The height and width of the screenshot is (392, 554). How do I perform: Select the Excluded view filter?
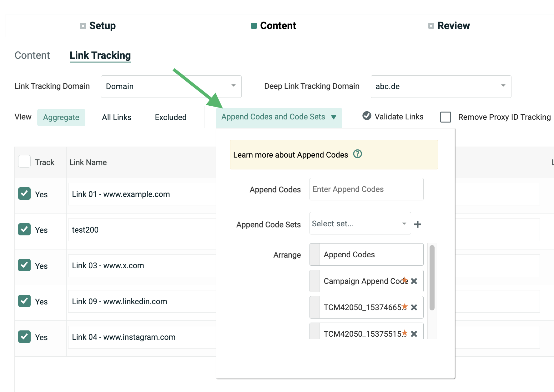[171, 117]
